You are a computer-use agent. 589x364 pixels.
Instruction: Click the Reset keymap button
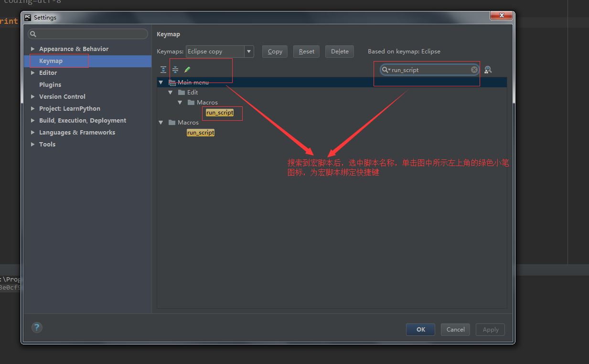(x=307, y=52)
